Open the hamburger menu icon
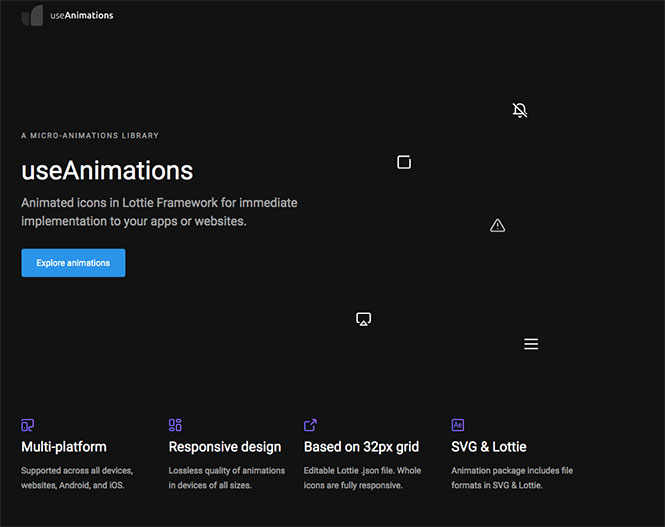Viewport: 665px width, 527px height. coord(531,344)
